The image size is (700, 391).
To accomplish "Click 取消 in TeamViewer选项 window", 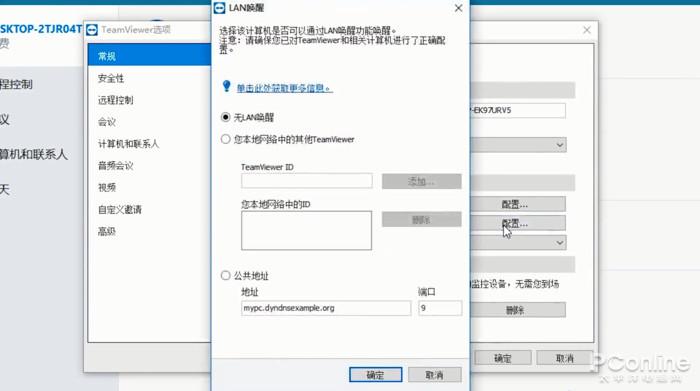I will [x=564, y=358].
